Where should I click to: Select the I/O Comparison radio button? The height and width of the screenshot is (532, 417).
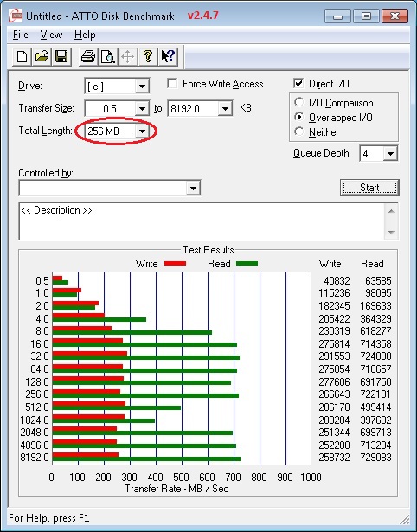(x=299, y=102)
